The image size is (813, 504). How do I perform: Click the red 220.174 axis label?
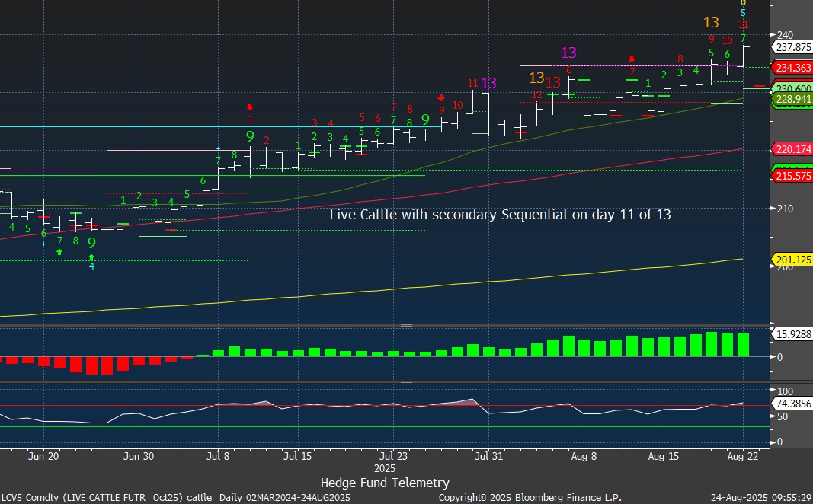[x=792, y=149]
